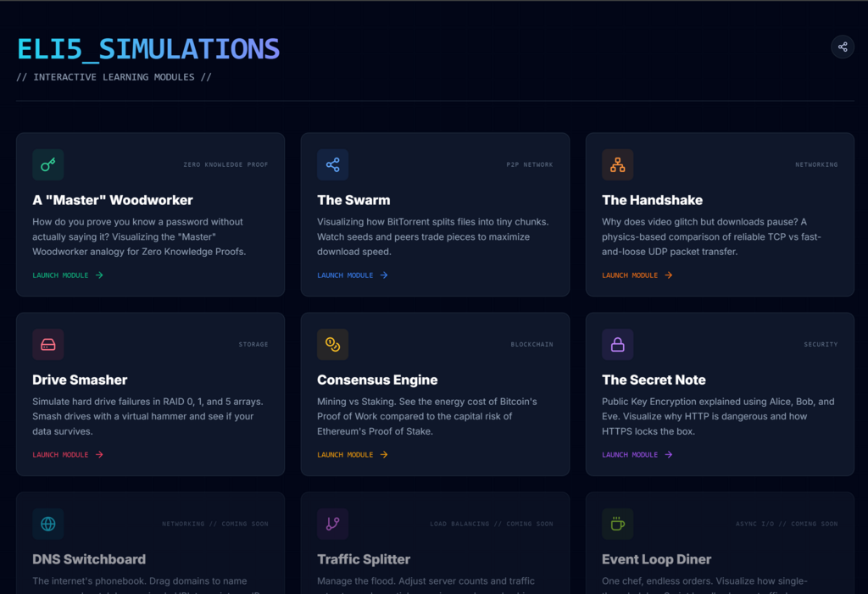Click The Secret Note padlock icon
868x594 pixels.
[618, 344]
